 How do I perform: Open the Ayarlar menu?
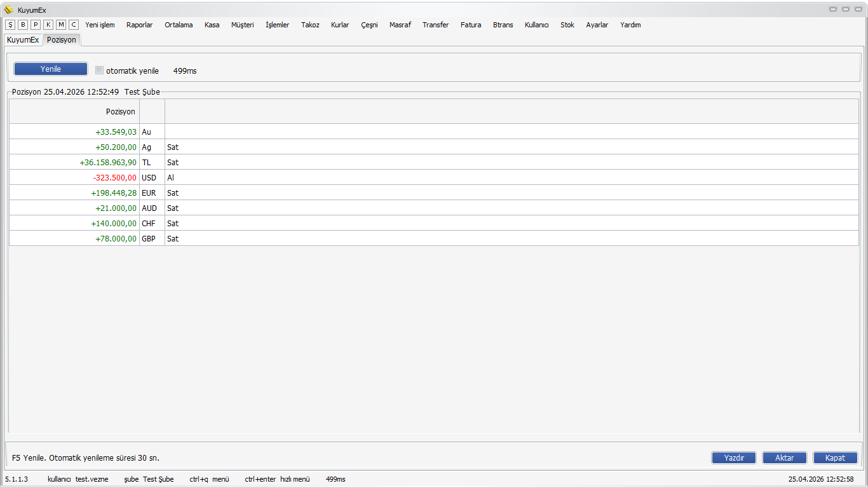[x=597, y=25]
